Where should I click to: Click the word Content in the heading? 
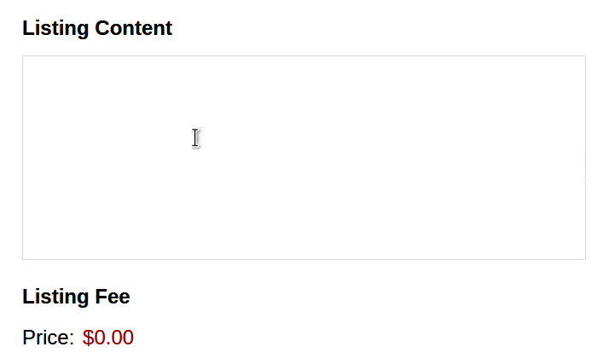click(134, 28)
